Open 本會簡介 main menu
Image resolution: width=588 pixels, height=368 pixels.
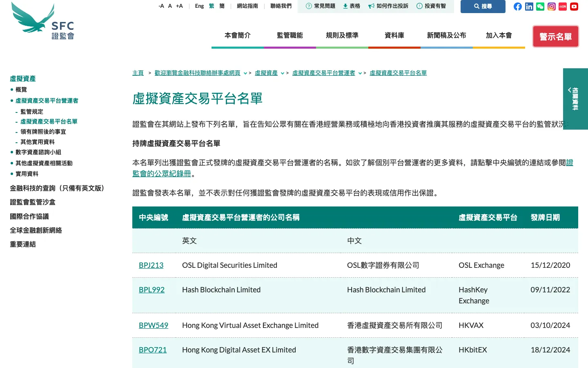238,36
